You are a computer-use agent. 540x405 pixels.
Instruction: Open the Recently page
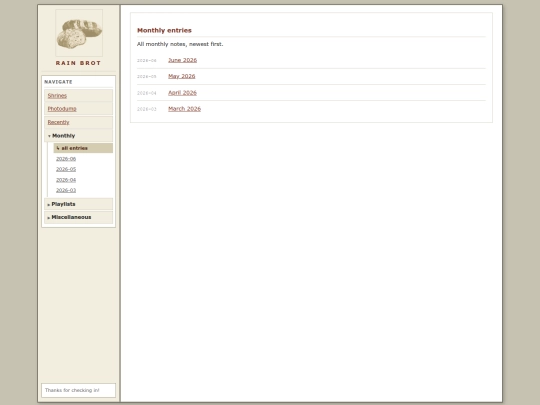click(79, 122)
